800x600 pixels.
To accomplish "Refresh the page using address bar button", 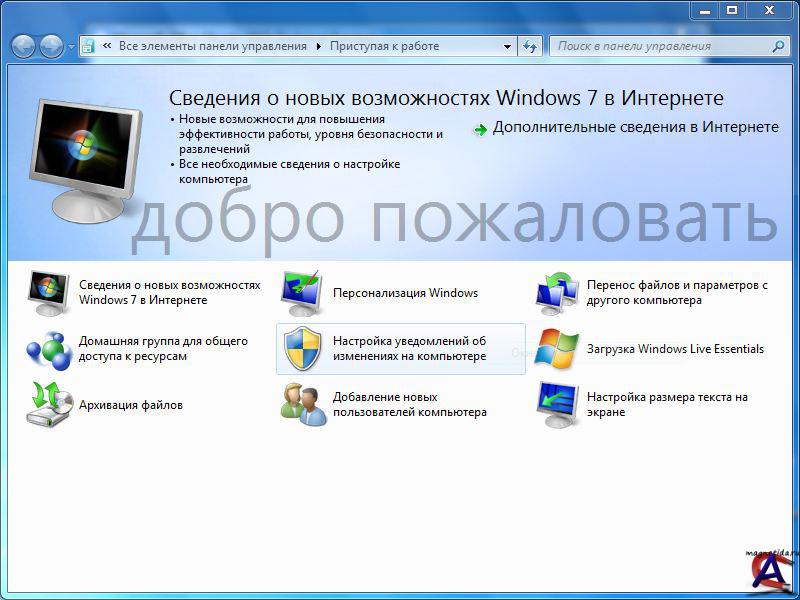I will coord(530,46).
